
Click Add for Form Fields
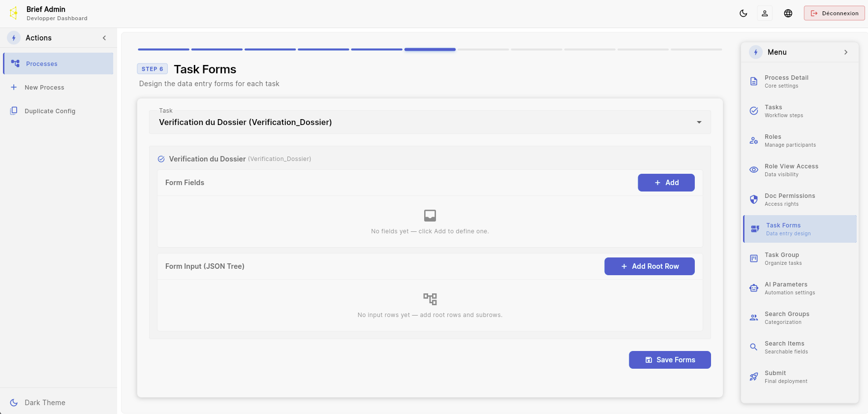[x=666, y=183]
